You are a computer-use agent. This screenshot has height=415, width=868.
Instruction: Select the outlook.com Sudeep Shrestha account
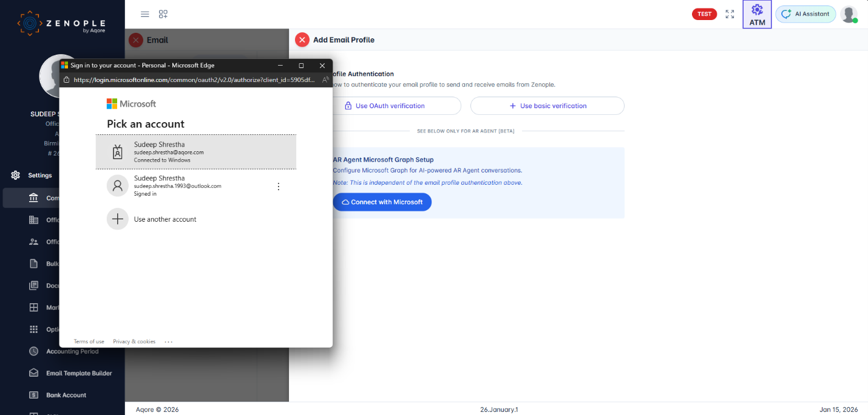[x=196, y=185]
